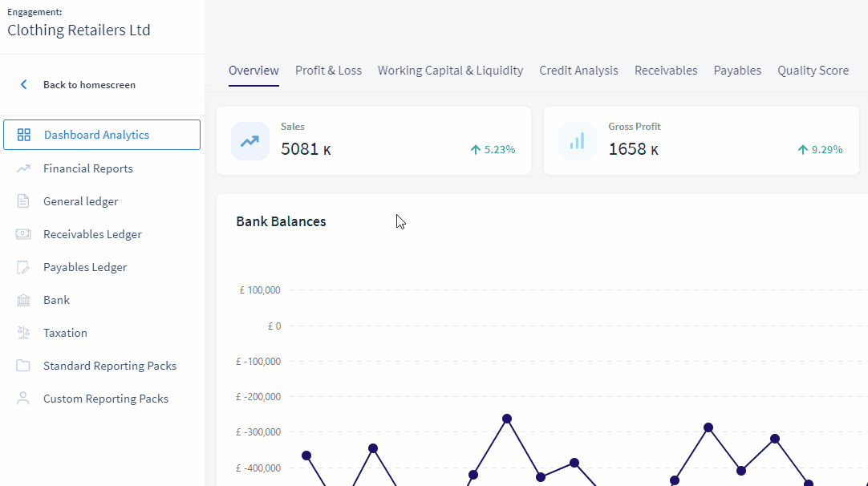Switch to the Quality Score tab

(x=813, y=71)
